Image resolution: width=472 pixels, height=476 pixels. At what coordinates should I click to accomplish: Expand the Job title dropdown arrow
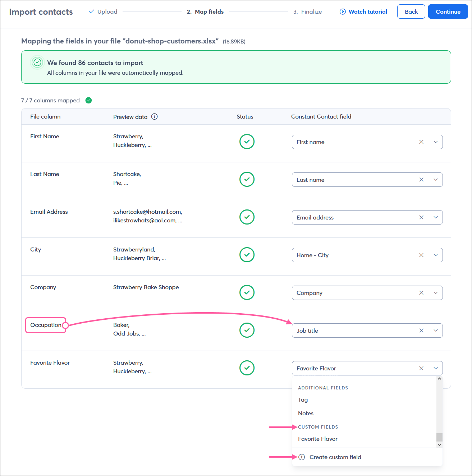436,331
